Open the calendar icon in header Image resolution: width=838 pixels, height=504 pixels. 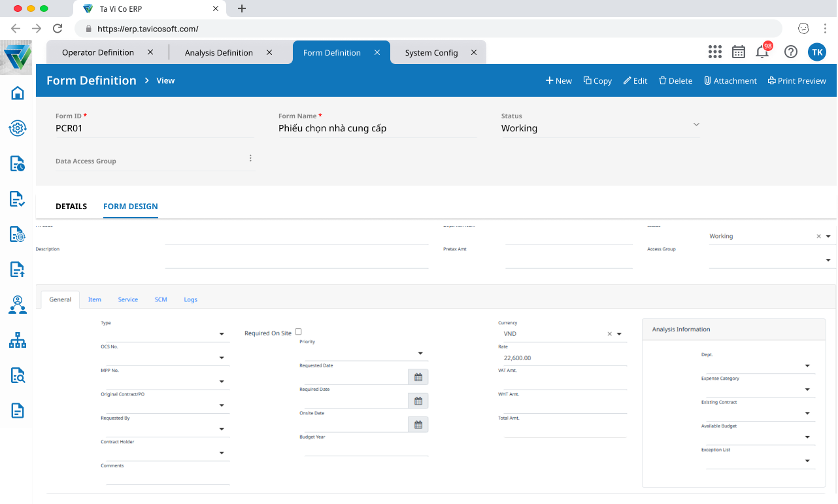pyautogui.click(x=739, y=52)
